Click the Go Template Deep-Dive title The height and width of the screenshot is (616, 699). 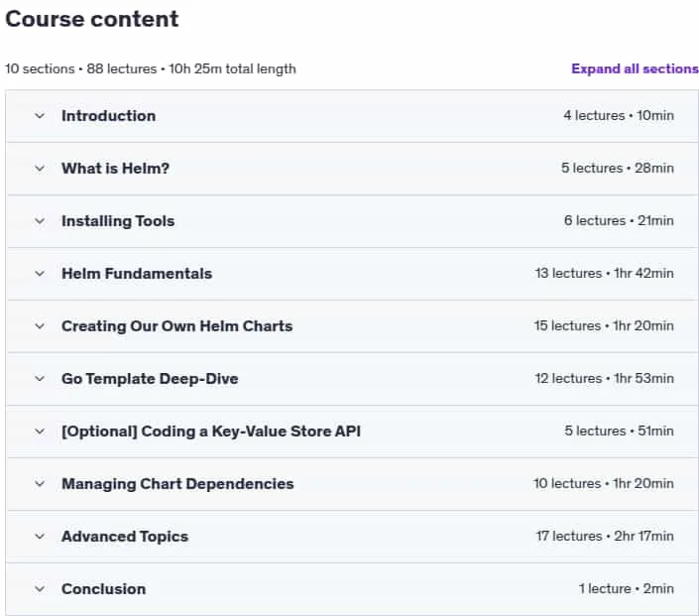(x=150, y=379)
